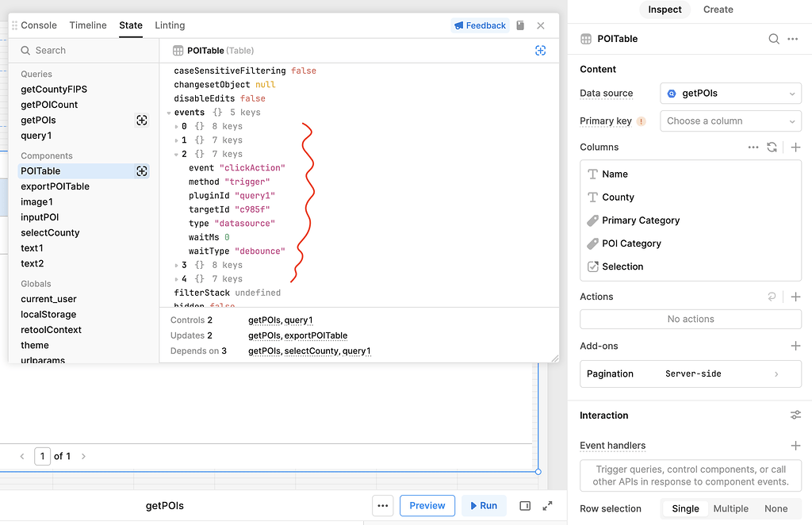812x525 pixels.
Task: Open the Linting tab
Action: [x=170, y=25]
